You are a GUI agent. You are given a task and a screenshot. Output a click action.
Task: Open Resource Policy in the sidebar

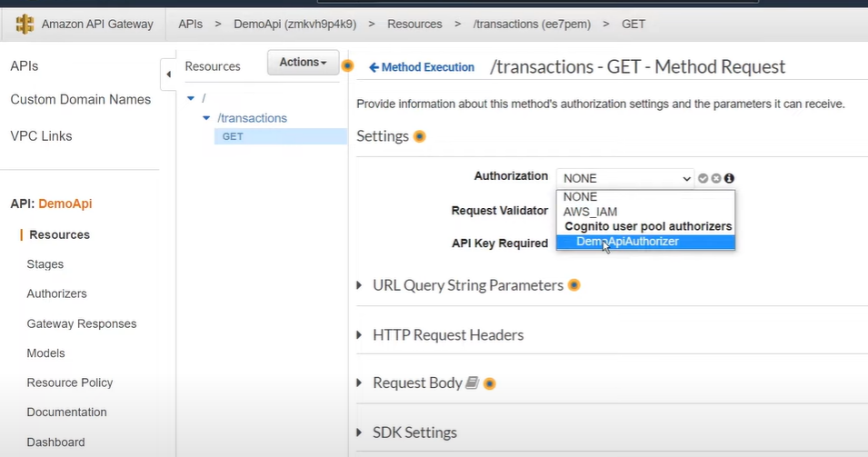[69, 382]
